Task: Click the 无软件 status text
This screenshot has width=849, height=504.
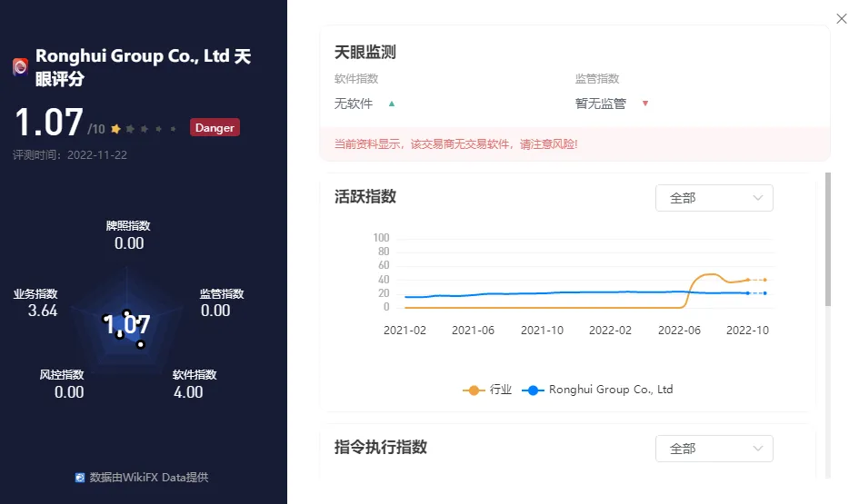Action: click(x=354, y=104)
